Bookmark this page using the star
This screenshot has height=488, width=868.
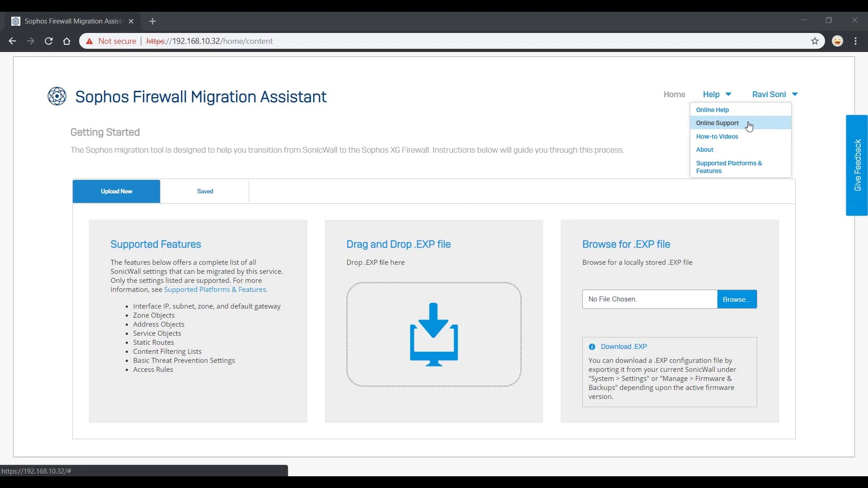tap(815, 41)
